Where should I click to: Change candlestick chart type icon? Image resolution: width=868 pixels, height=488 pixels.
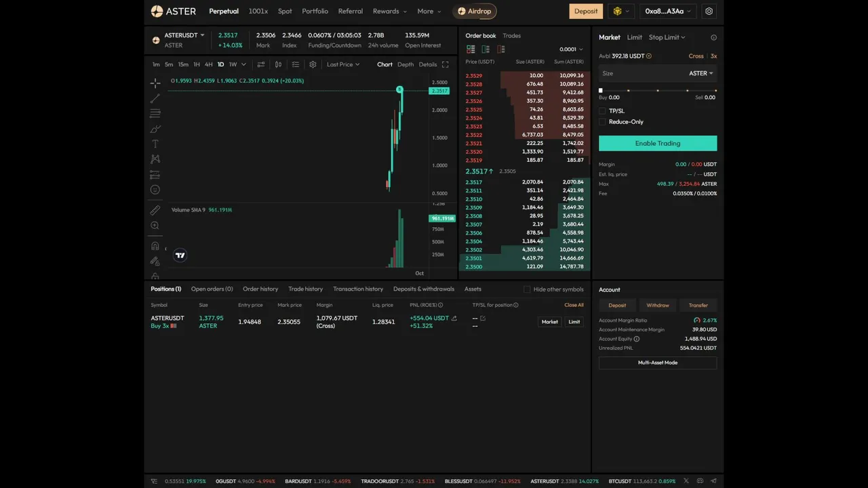[278, 64]
